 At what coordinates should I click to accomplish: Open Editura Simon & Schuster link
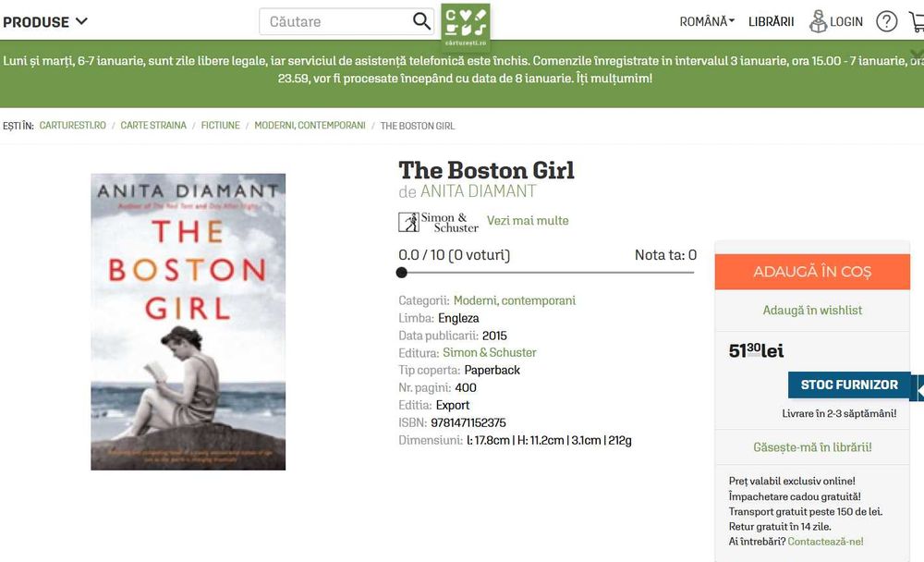489,353
